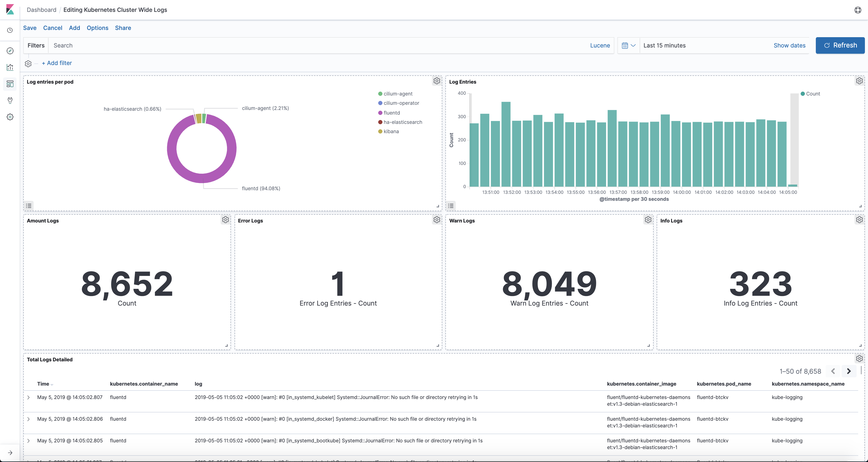The width and height of the screenshot is (868, 462).
Task: Open Dev Tools via the wrench icon
Action: [x=10, y=100]
